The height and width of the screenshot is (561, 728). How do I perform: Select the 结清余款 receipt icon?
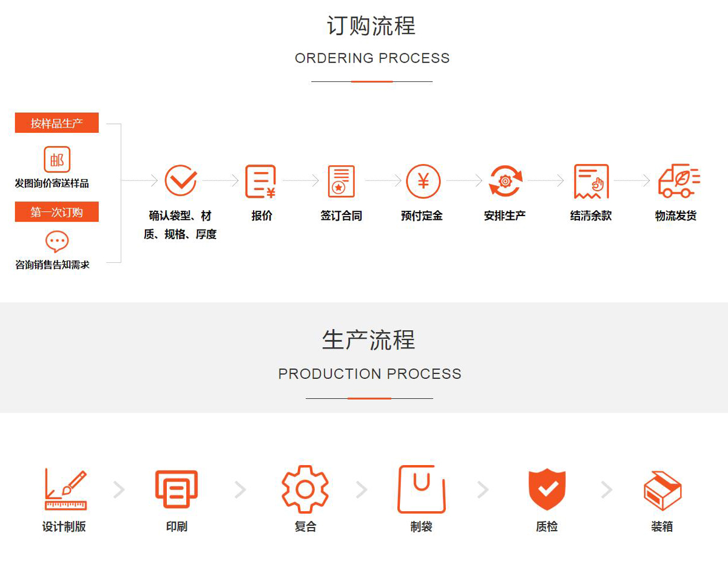tap(591, 181)
